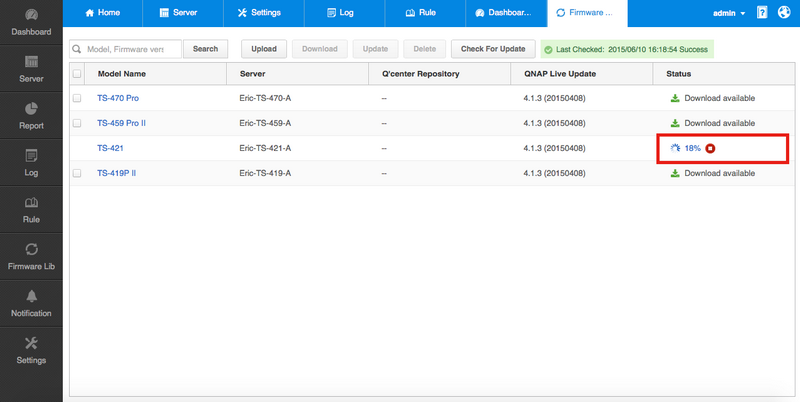
Task: Open the TS-419P II model link
Action: [117, 173]
